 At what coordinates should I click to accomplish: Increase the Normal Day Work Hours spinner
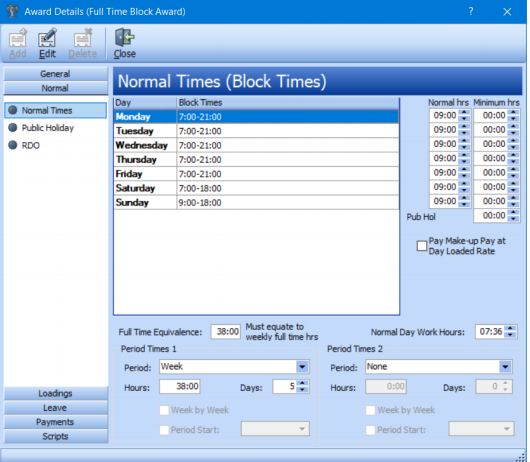point(510,329)
